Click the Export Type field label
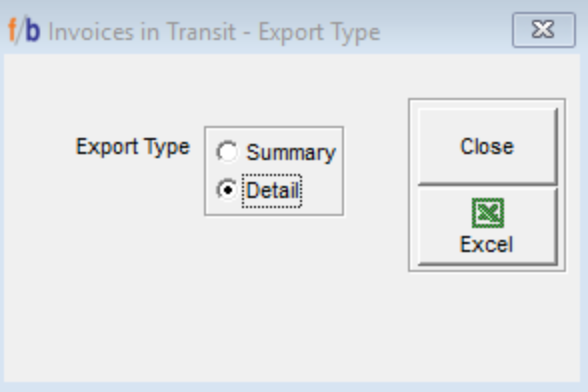Image resolution: width=588 pixels, height=392 pixels. [x=133, y=147]
